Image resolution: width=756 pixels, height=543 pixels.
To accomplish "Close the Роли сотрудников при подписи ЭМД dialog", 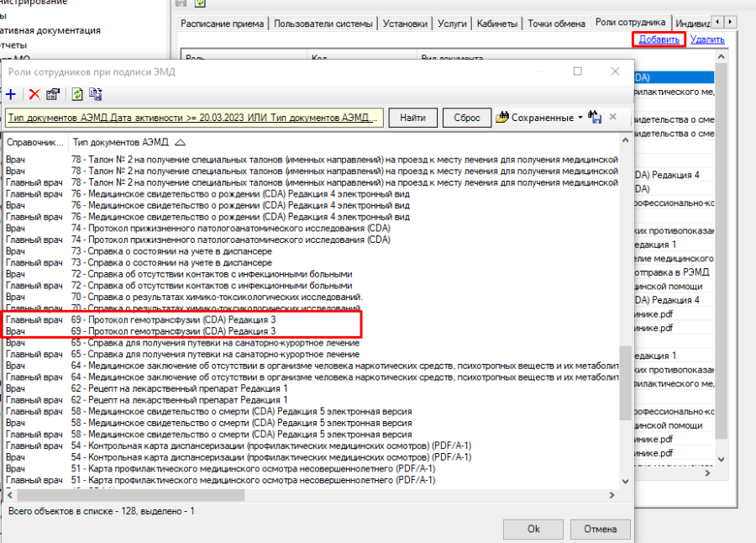I will coord(615,71).
